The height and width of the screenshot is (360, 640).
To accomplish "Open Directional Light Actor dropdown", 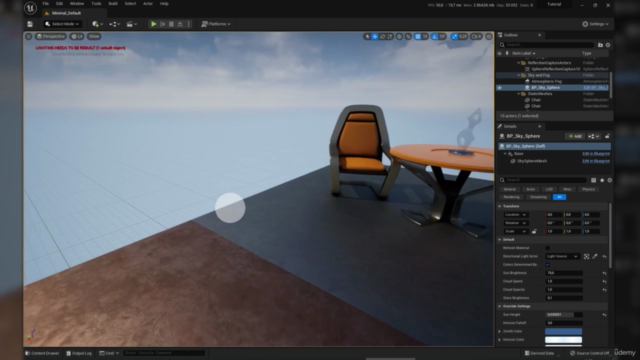I will [x=562, y=256].
